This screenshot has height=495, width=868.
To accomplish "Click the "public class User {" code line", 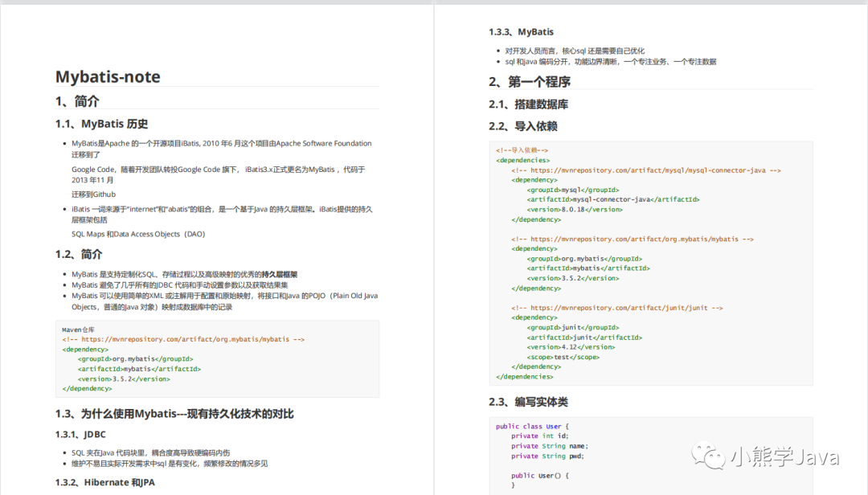I will pyautogui.click(x=532, y=427).
